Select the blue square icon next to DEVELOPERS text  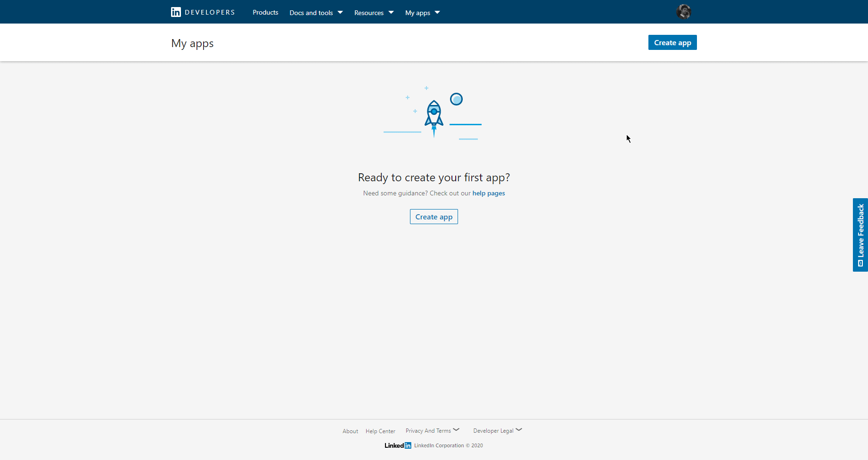(175, 12)
